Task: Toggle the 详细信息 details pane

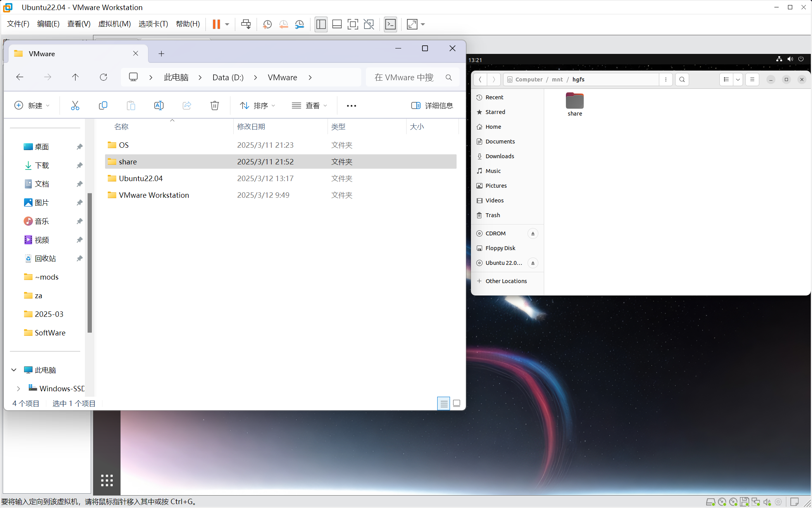Action: tap(432, 105)
